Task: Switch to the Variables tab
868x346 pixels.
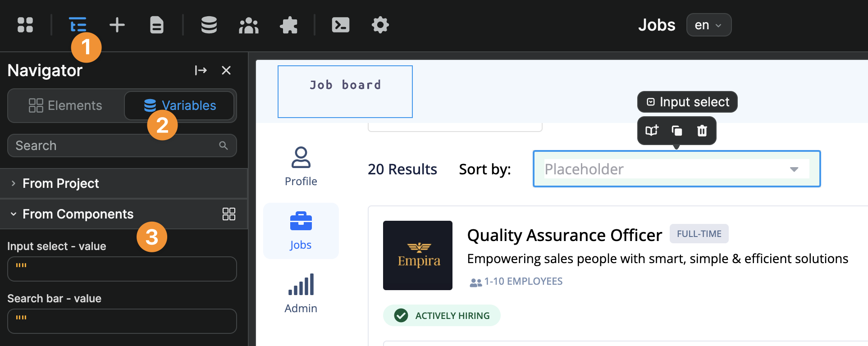Action: [x=179, y=105]
